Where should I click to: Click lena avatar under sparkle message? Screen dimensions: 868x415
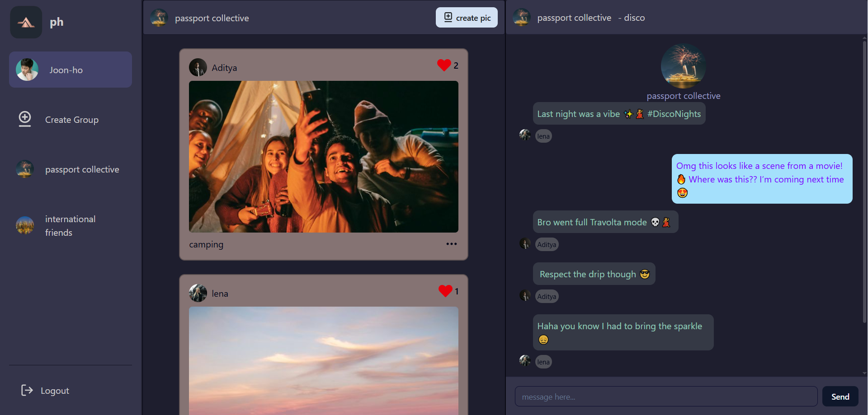[x=525, y=361]
